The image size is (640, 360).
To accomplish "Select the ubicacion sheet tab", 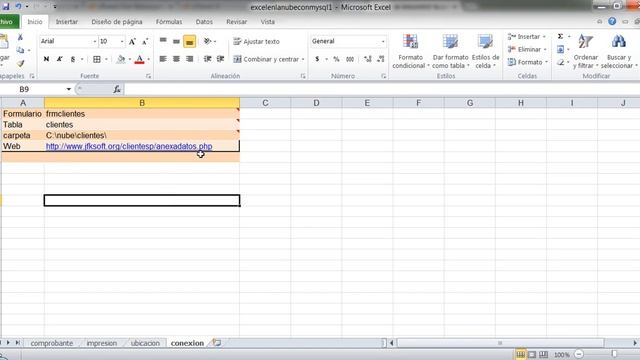I will click(145, 343).
